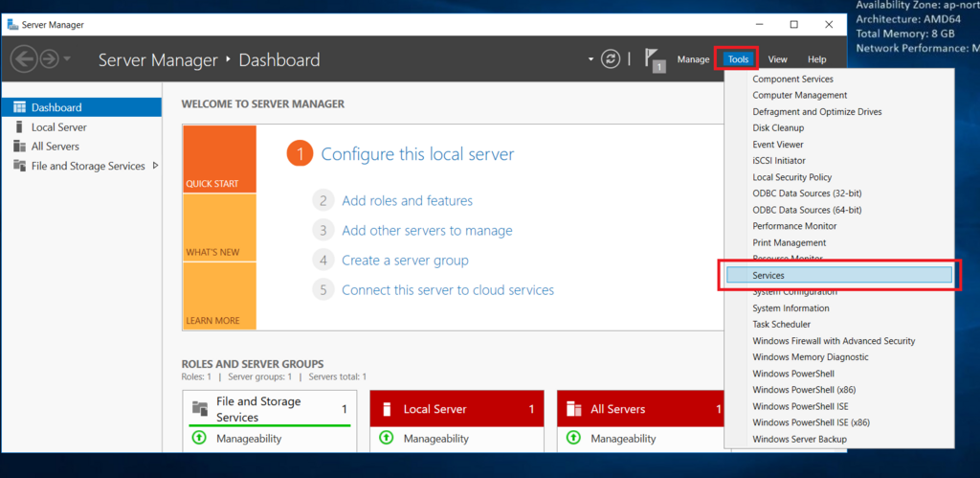Close the Tools menu
The height and width of the screenshot is (478, 980).
pyautogui.click(x=738, y=59)
